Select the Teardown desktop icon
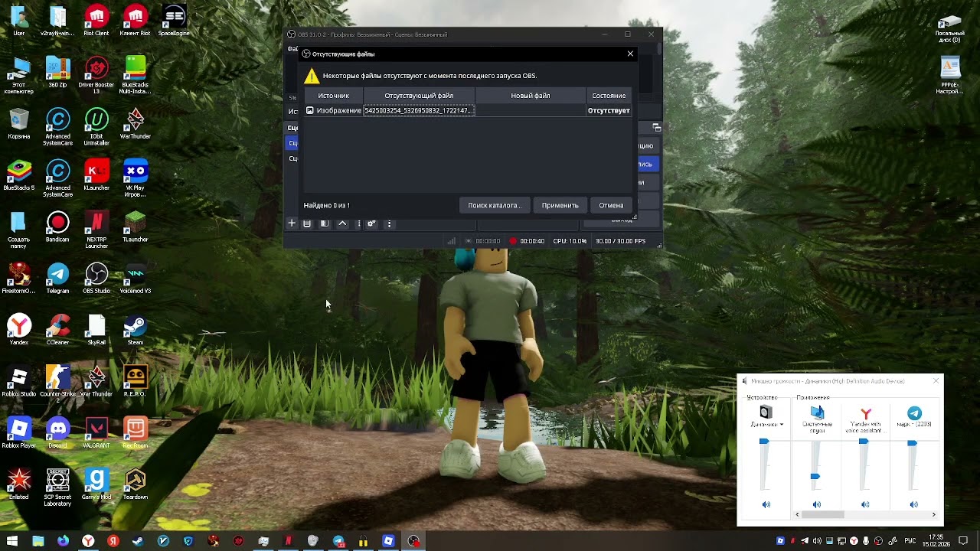The height and width of the screenshot is (551, 980). click(x=136, y=484)
